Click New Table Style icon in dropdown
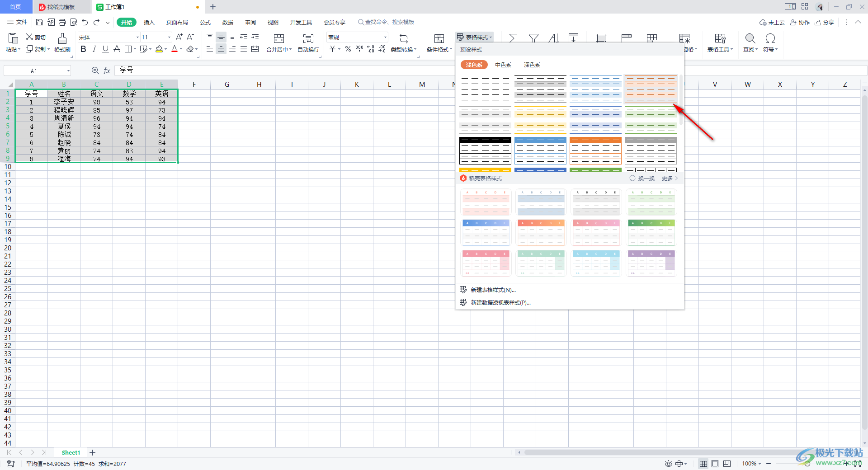The image size is (868, 470). click(463, 290)
